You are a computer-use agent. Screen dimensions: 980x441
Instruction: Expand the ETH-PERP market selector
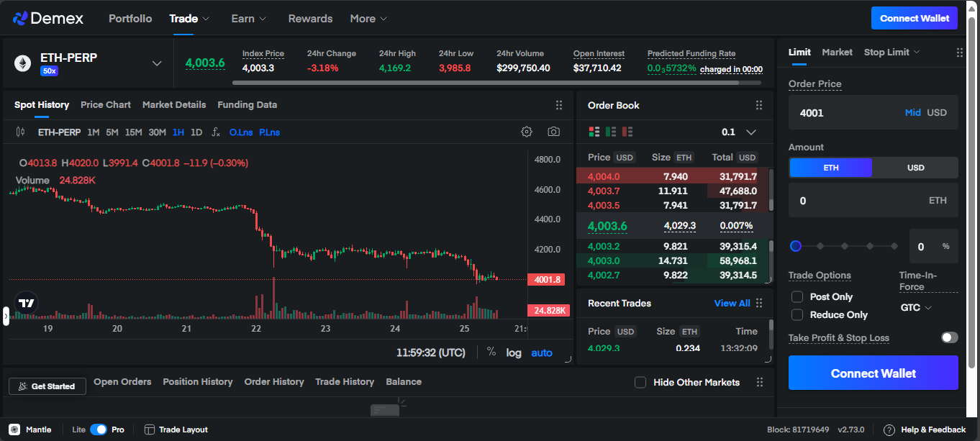coord(157,63)
